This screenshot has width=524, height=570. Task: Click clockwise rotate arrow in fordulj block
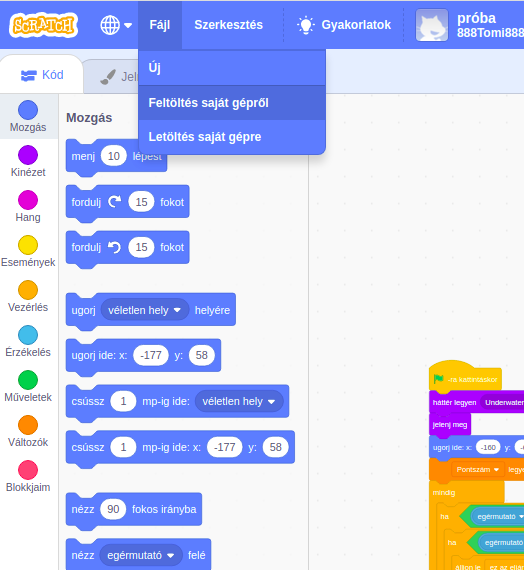point(115,202)
